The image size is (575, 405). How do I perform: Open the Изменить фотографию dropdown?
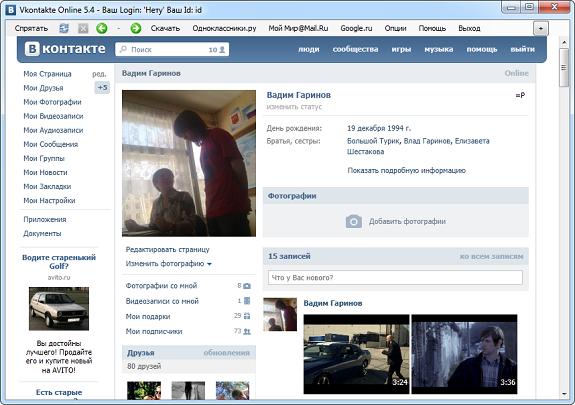click(169, 264)
